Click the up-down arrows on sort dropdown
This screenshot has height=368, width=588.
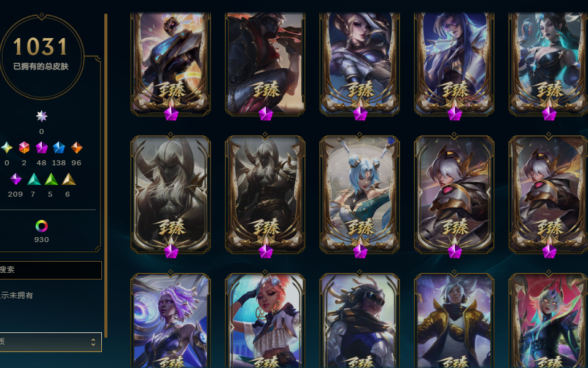93,342
